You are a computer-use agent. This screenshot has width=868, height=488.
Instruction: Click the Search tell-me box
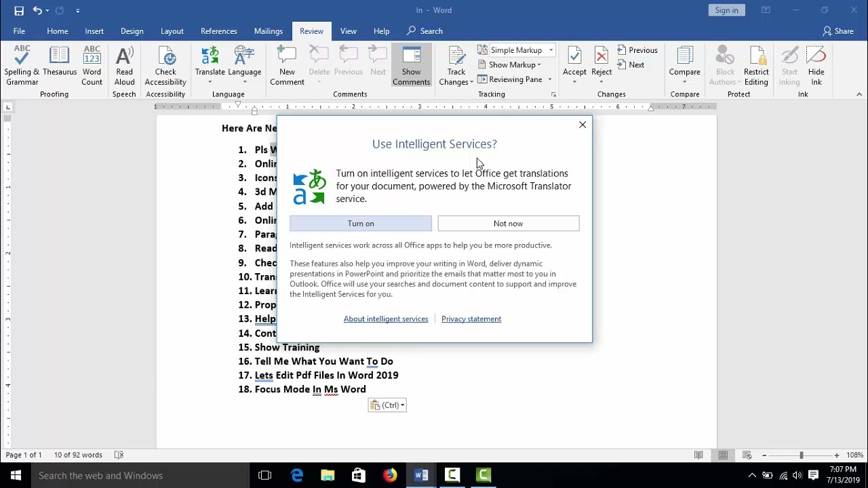point(425,31)
